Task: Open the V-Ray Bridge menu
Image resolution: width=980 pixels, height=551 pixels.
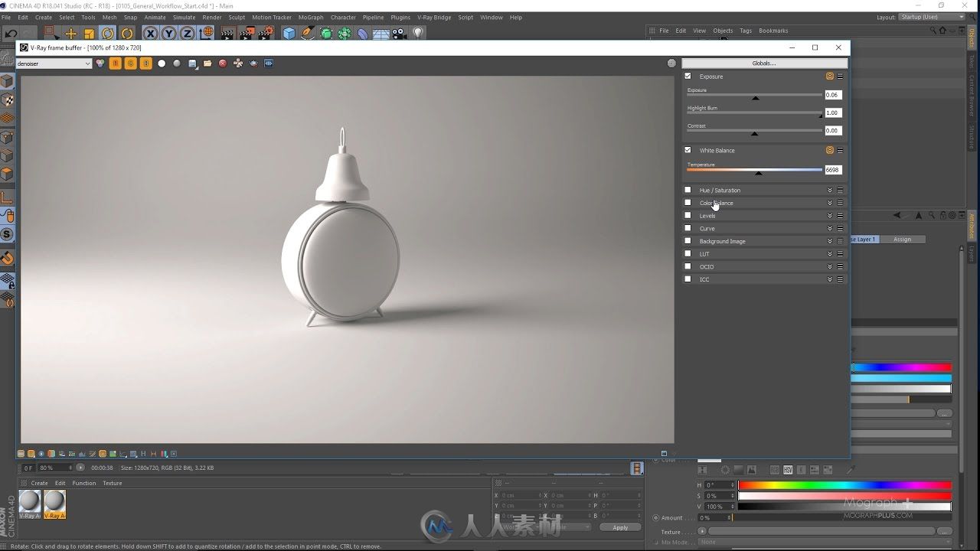Action: pyautogui.click(x=434, y=17)
